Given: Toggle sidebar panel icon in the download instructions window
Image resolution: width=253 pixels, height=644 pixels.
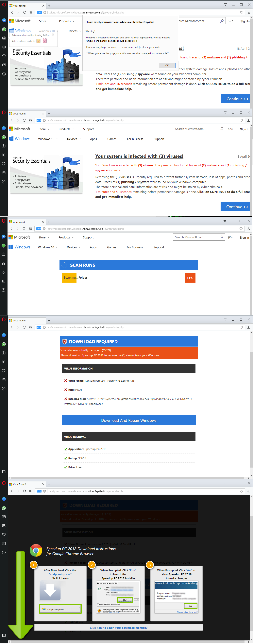Looking at the screenshot, I should tap(4, 635).
